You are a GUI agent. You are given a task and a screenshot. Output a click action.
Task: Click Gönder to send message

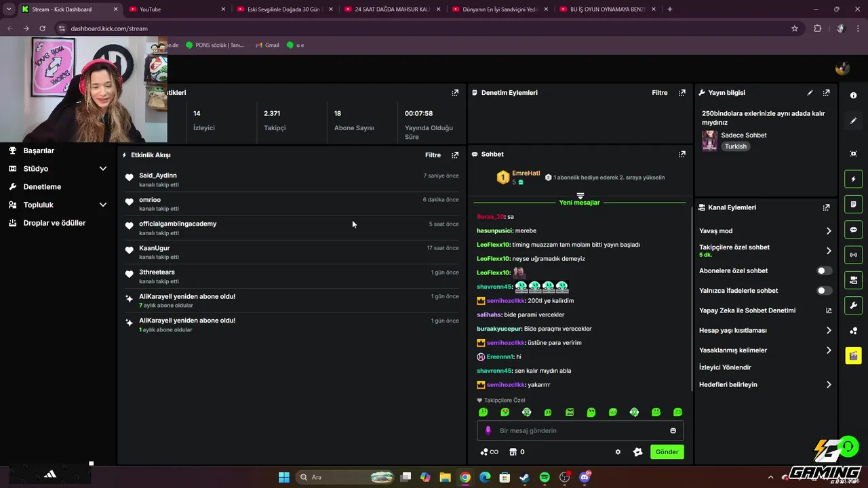tap(667, 452)
